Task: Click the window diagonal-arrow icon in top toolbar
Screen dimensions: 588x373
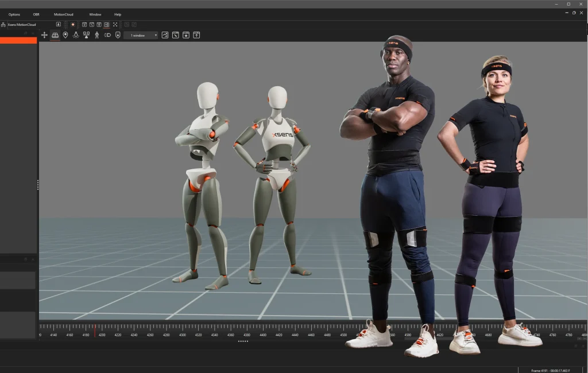Action: tap(92, 25)
